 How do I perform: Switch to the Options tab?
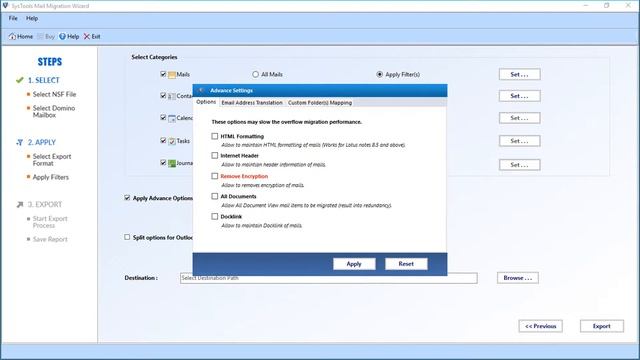point(206,102)
